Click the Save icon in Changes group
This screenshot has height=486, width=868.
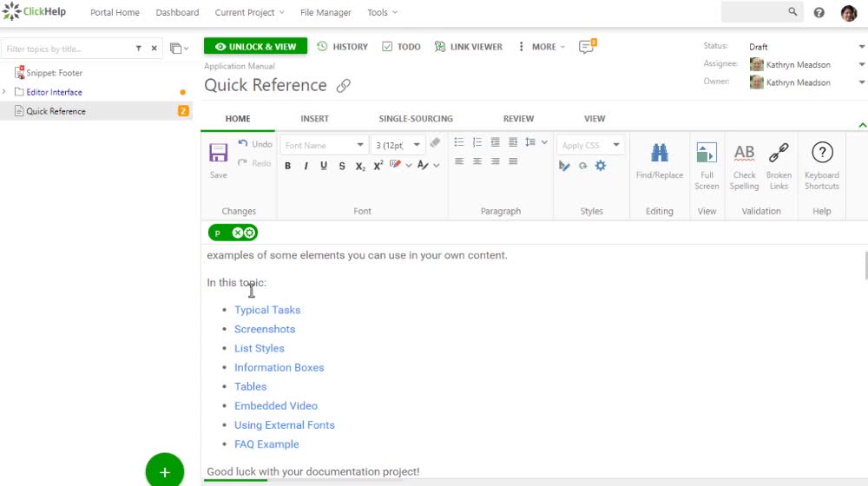(x=218, y=153)
